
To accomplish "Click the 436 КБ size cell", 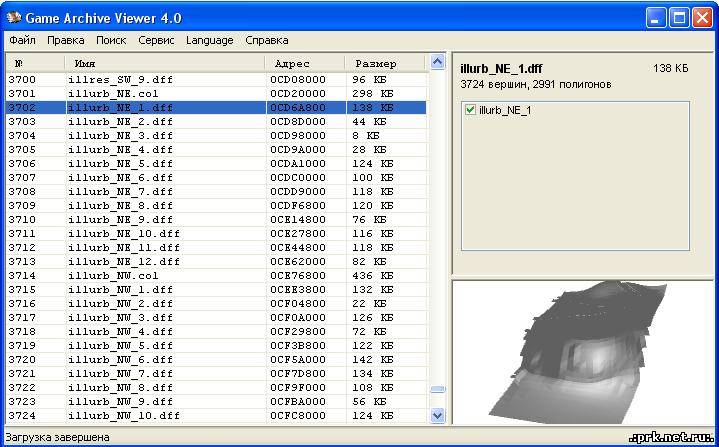I will [x=373, y=276].
